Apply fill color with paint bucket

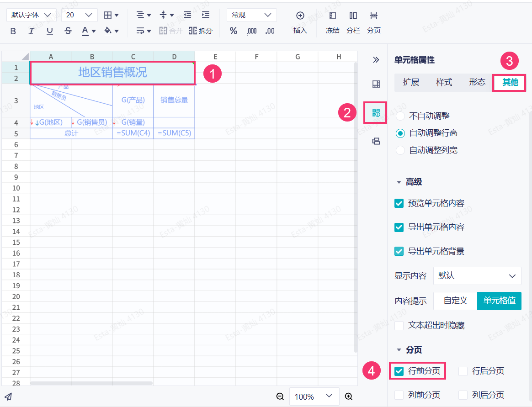point(108,31)
